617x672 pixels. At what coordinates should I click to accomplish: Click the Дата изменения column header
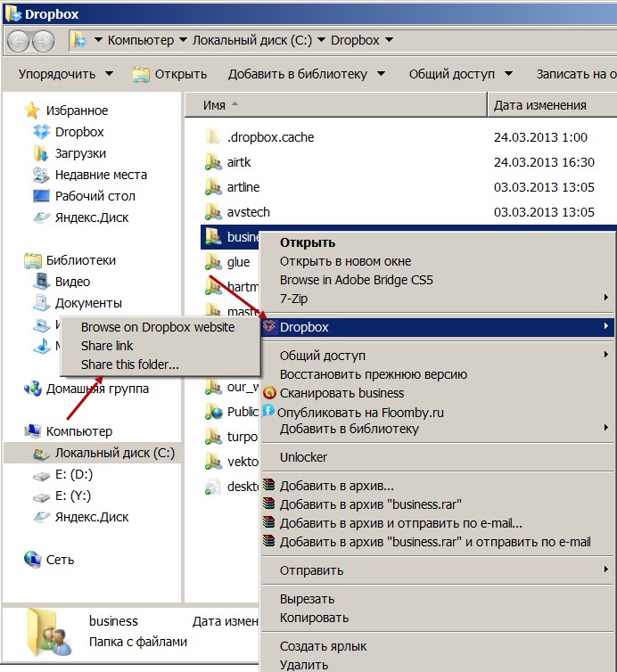(x=552, y=105)
